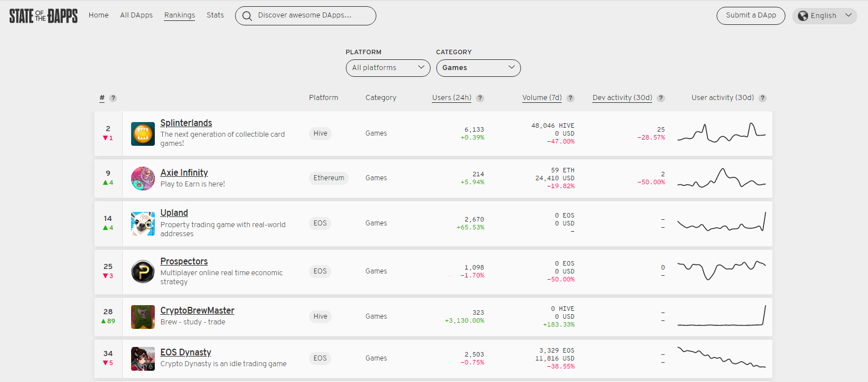The height and width of the screenshot is (382, 868).
Task: Click the Games category text in Axie Infinity row
Action: (376, 178)
